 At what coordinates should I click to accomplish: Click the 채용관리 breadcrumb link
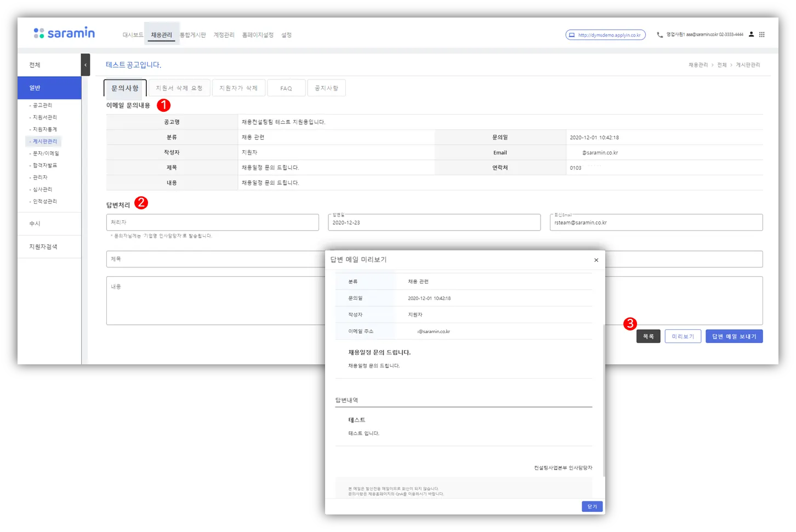click(x=698, y=65)
